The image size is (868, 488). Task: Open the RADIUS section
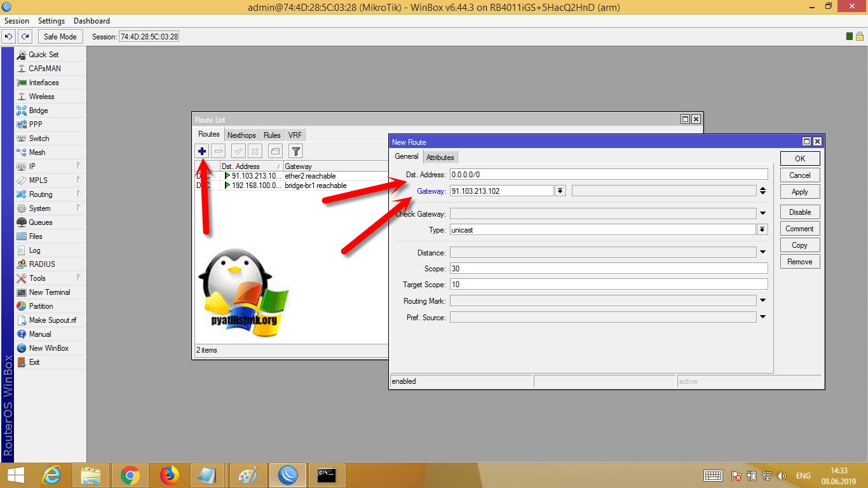pos(50,264)
